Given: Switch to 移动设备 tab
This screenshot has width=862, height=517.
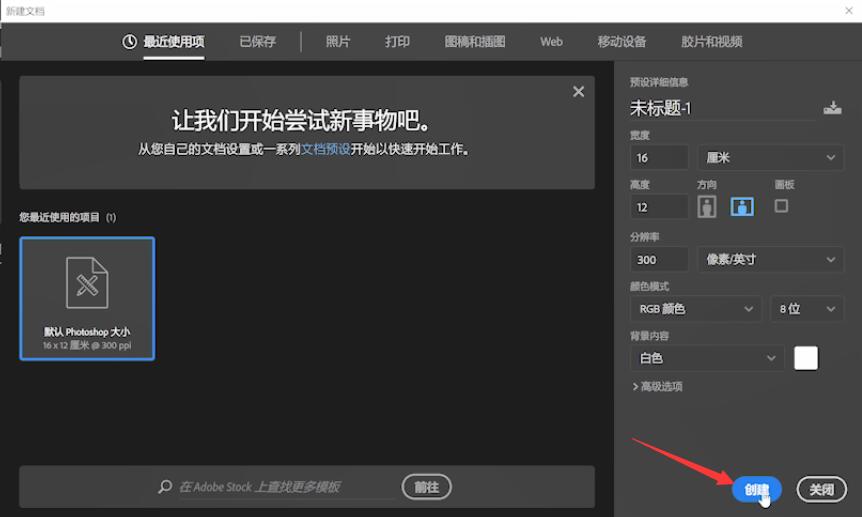Looking at the screenshot, I should (622, 41).
